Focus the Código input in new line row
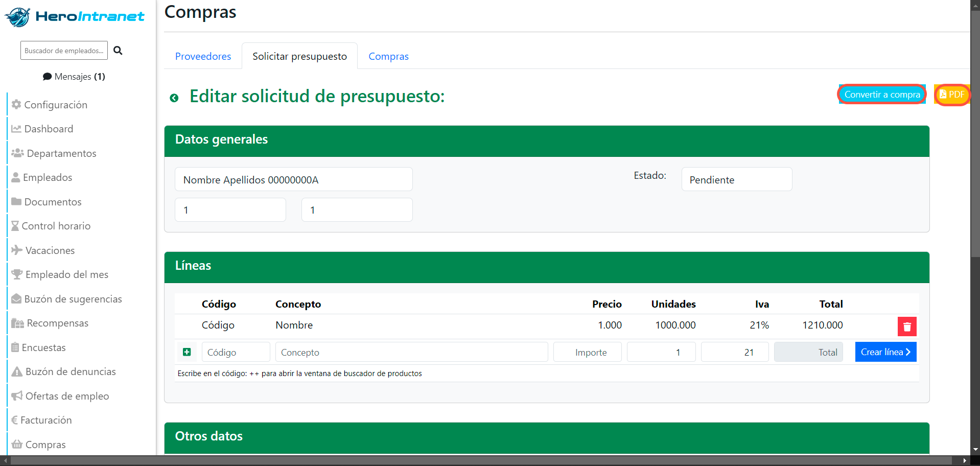This screenshot has width=980, height=466. point(236,352)
